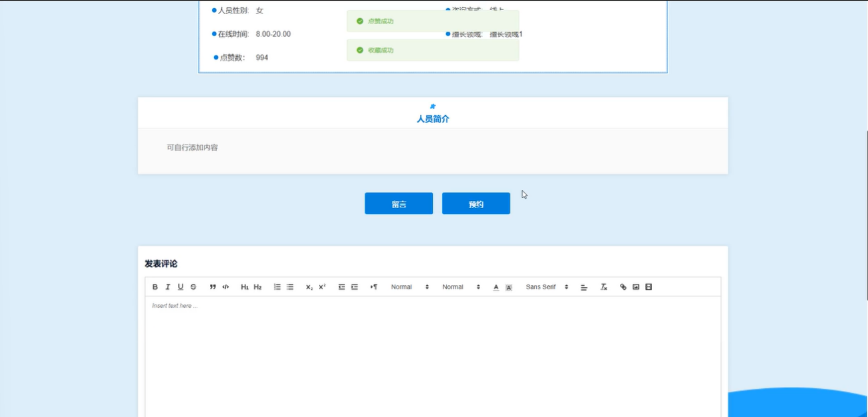Toggle bold formatting in comment editor
This screenshot has height=417, width=868.
coord(155,287)
